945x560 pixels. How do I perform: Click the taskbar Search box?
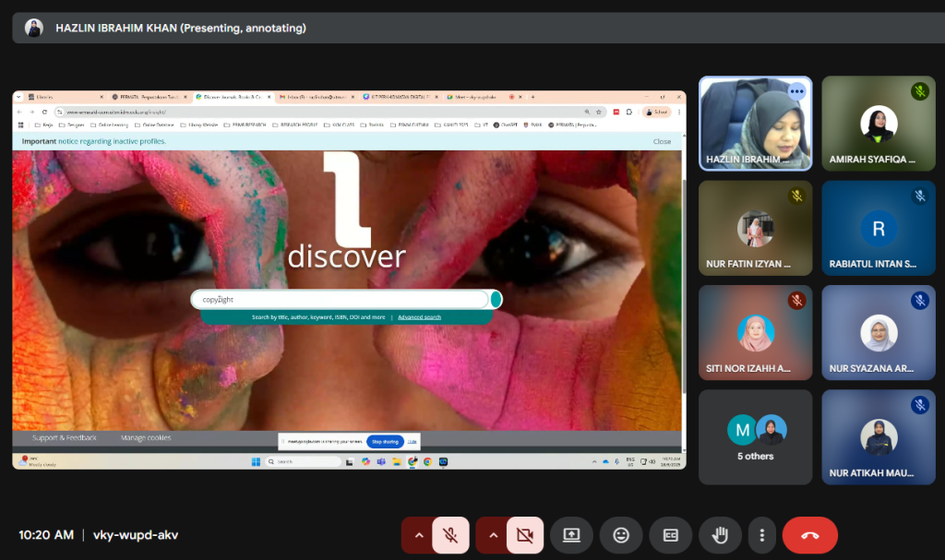coord(303,461)
